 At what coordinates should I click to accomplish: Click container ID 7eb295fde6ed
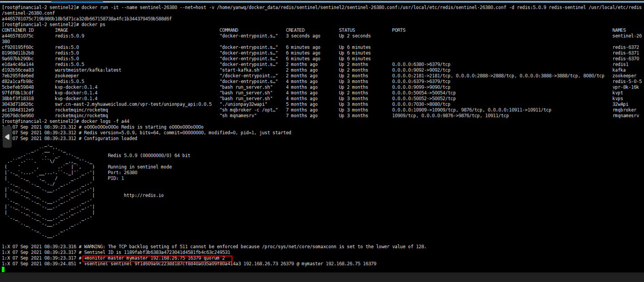18,76
